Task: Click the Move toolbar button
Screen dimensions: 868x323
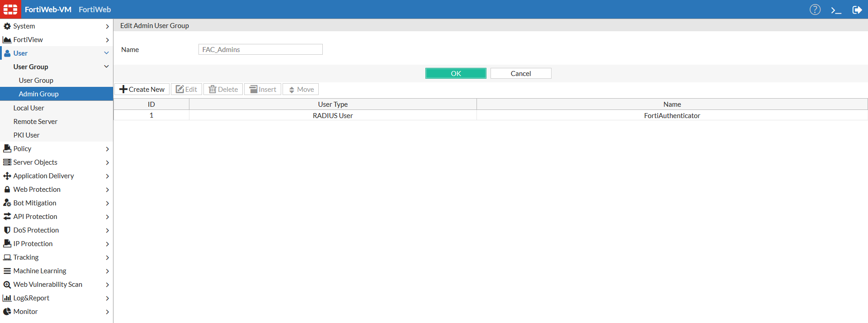Action: [x=301, y=89]
